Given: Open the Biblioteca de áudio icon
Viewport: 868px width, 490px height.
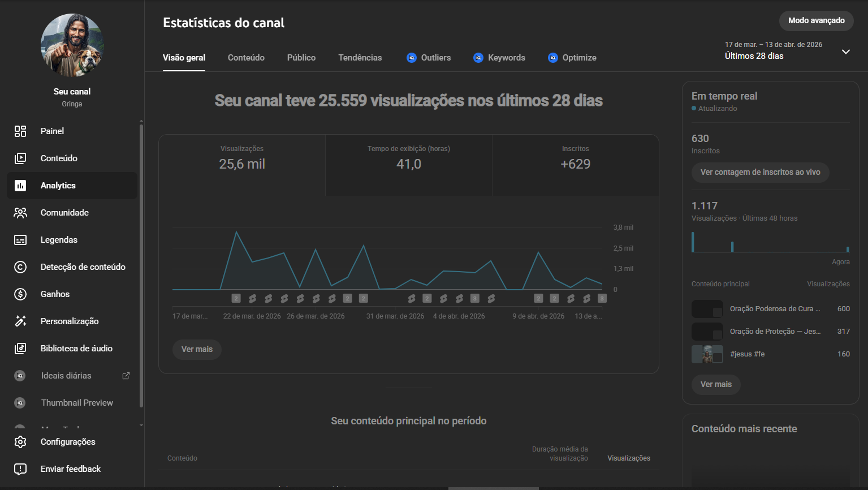Looking at the screenshot, I should coord(20,349).
